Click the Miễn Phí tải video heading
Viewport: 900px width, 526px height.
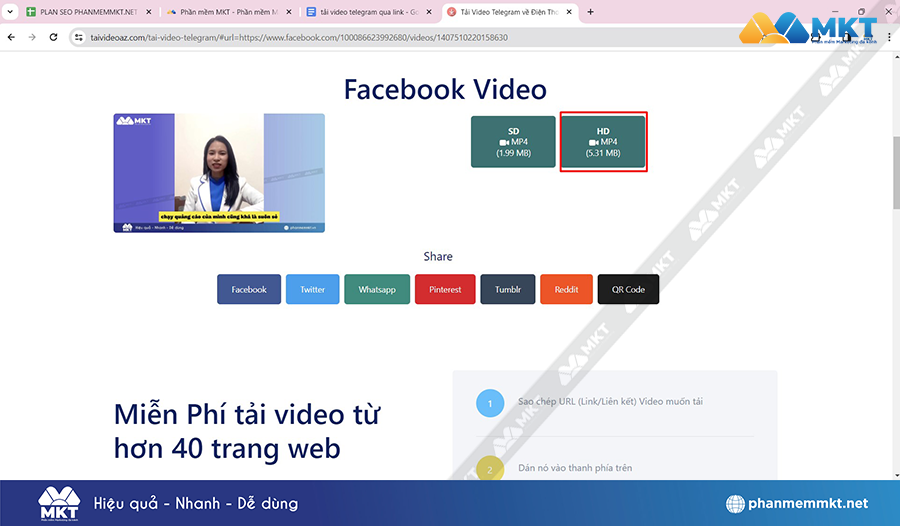point(247,431)
